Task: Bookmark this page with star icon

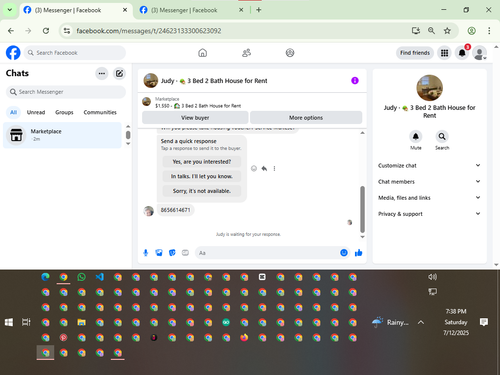Action: pyautogui.click(x=447, y=31)
